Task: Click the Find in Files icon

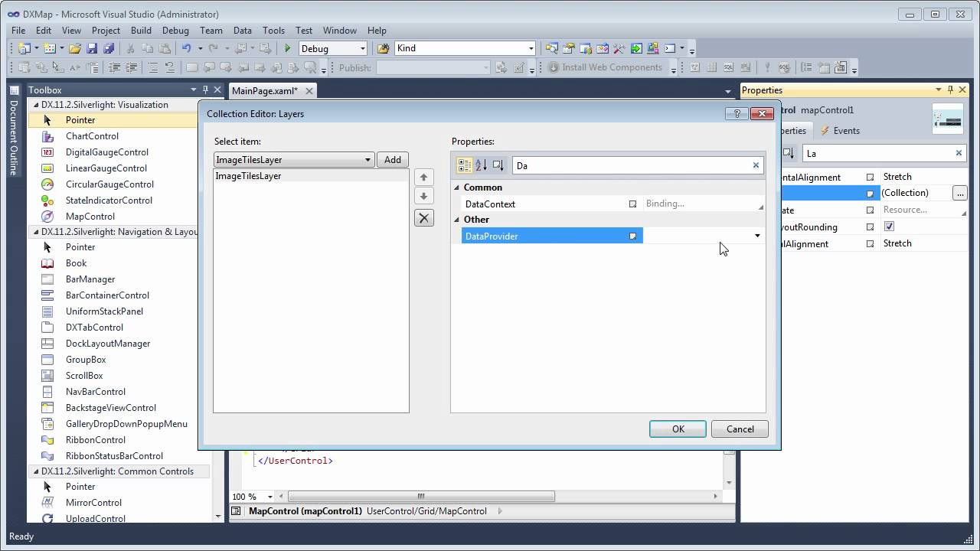Action: tap(384, 48)
